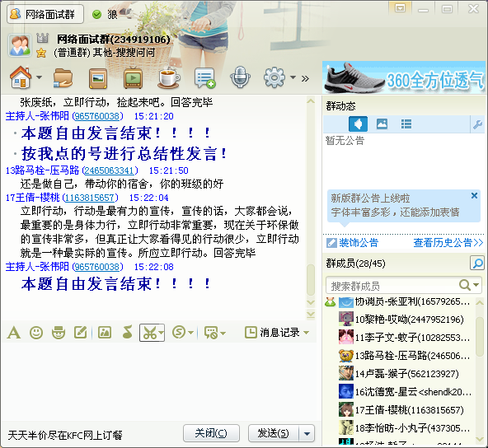Launch the group video TV icon

pyautogui.click(x=134, y=77)
